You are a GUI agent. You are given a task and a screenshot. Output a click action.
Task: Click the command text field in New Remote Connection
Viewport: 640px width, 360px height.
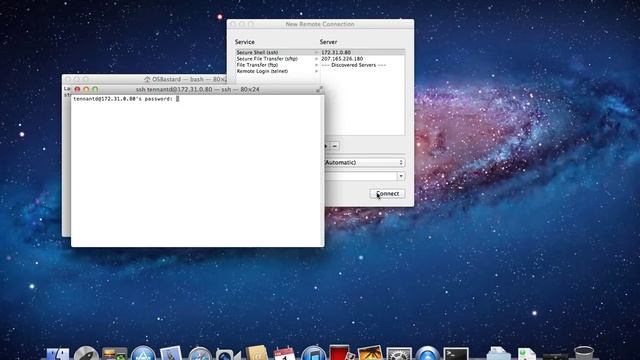[x=361, y=176]
